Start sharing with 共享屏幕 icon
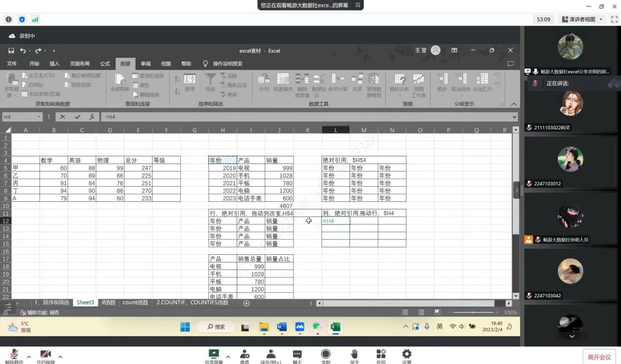Image resolution: width=621 pixels, height=364 pixels. pyautogui.click(x=214, y=354)
